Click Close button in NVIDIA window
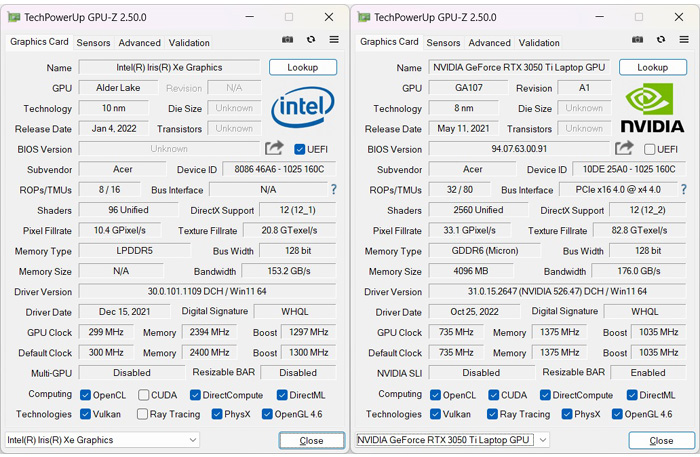700x457 pixels. pos(662,440)
